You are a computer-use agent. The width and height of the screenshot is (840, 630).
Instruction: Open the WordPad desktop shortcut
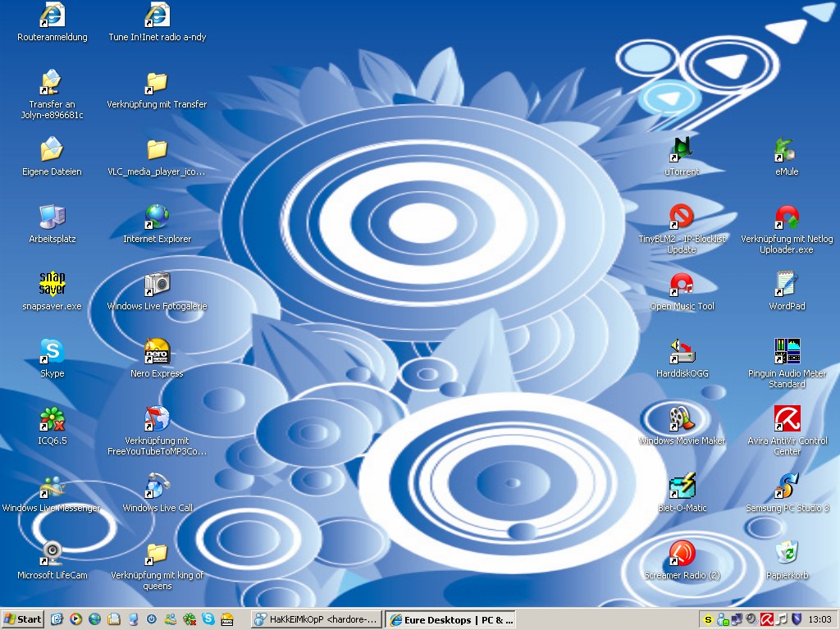coord(787,284)
